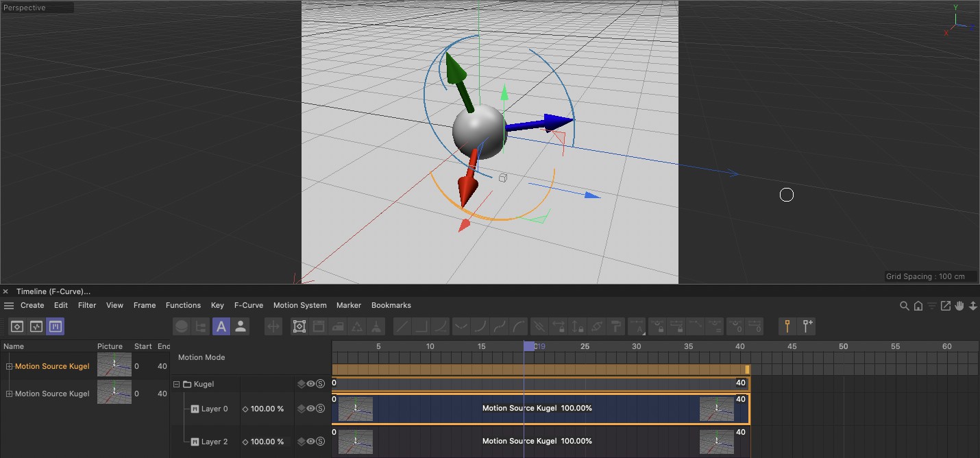Open the F-Curve menu

248,305
